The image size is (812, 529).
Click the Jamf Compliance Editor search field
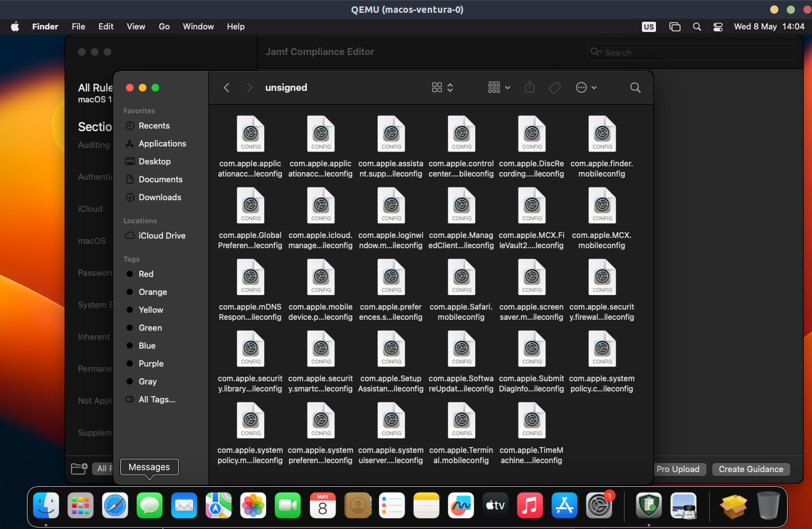click(691, 52)
